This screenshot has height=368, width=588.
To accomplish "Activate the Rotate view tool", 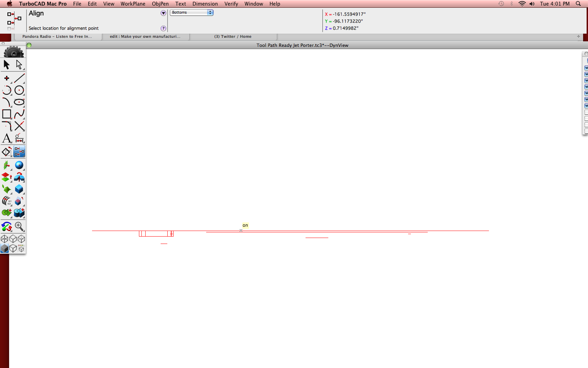I will pyautogui.click(x=7, y=226).
